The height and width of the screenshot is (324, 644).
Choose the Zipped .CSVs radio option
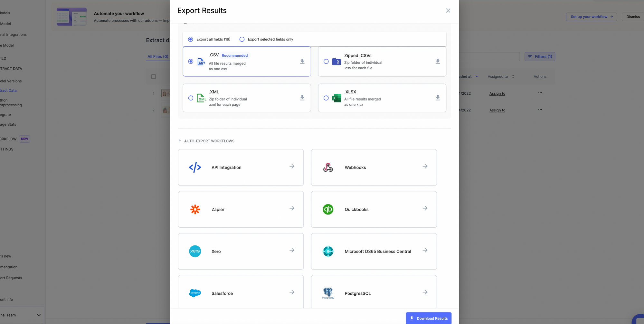[326, 62]
